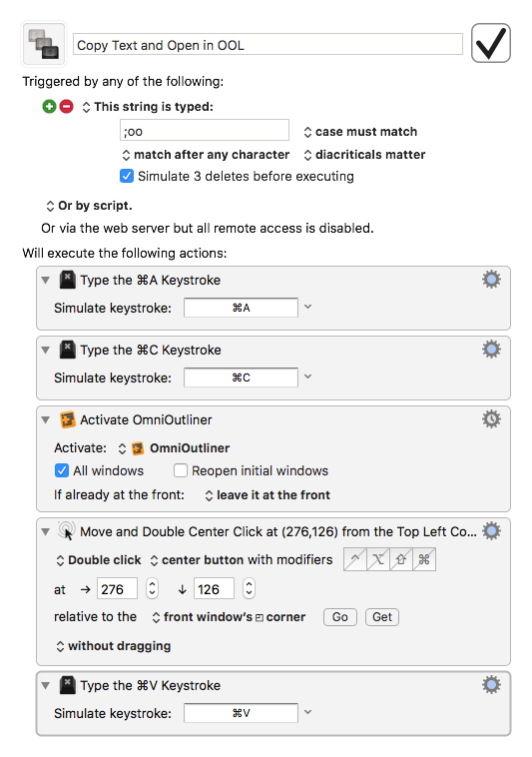532x757 pixels.
Task: Click the red remove trigger button
Action: (67, 106)
